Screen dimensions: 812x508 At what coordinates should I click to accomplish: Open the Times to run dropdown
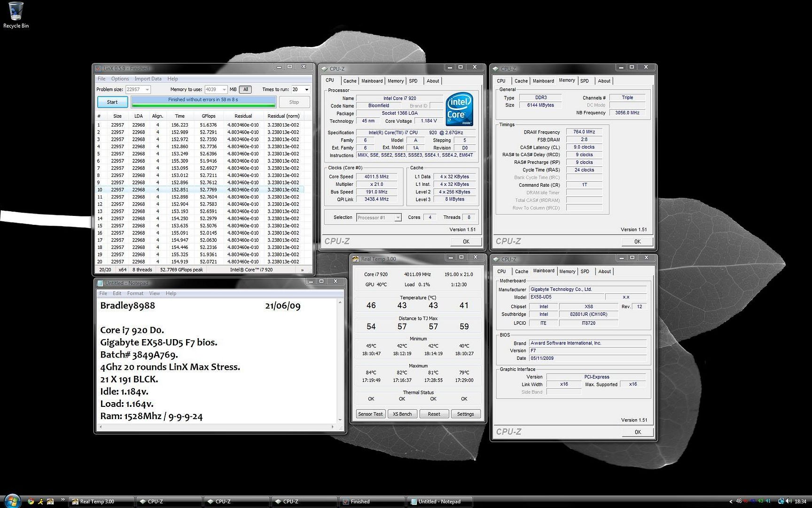tap(307, 89)
